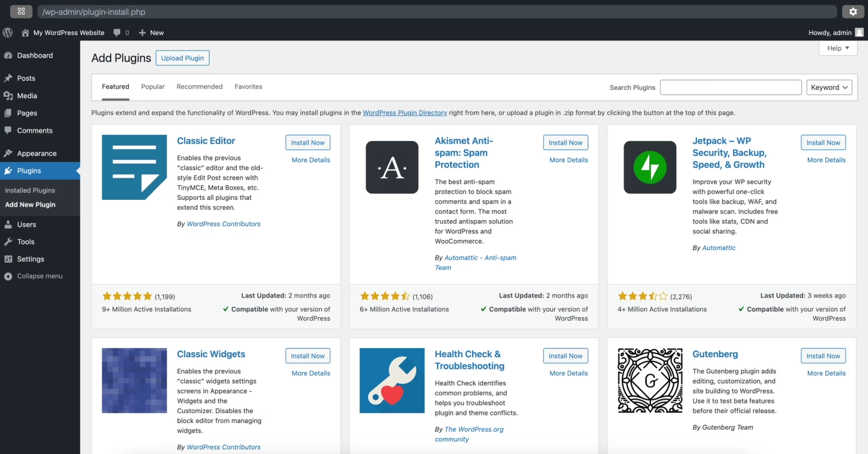Click the Upload Plugin button
The height and width of the screenshot is (454, 868).
tap(182, 58)
